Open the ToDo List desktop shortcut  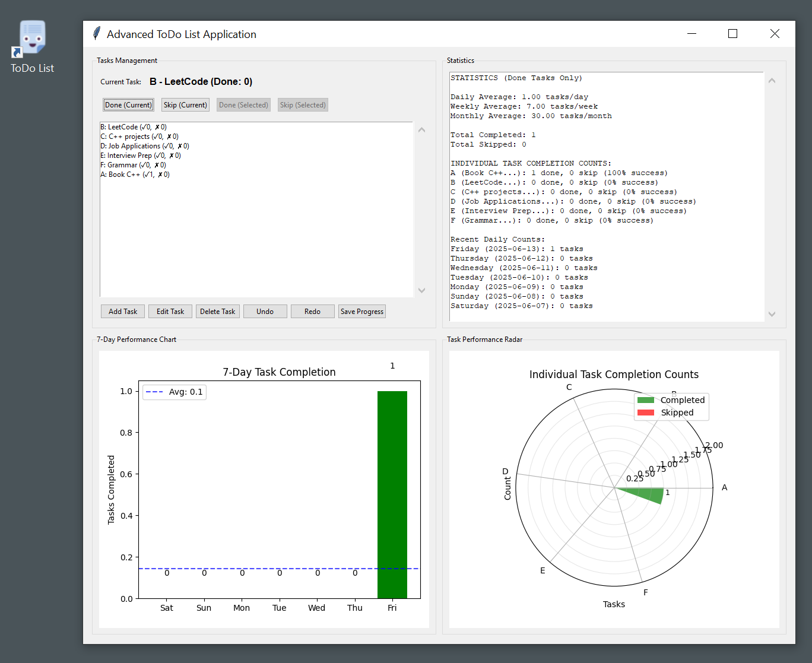[32, 37]
